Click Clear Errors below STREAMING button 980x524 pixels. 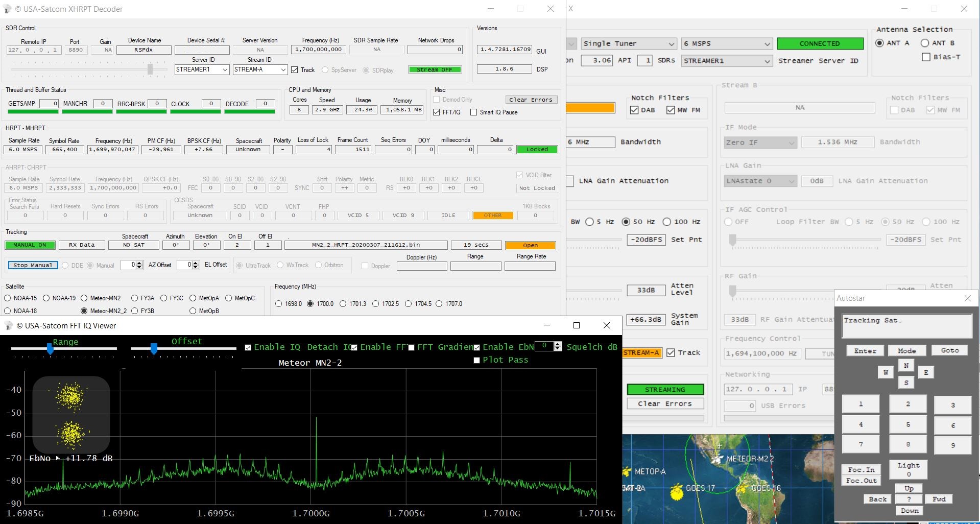tap(665, 403)
